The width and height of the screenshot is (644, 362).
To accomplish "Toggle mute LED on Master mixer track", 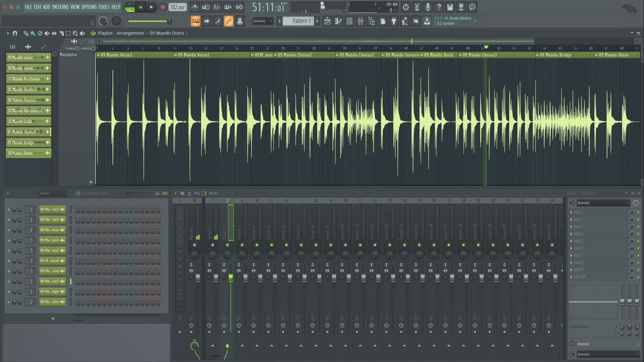I will pyautogui.click(x=194, y=245).
